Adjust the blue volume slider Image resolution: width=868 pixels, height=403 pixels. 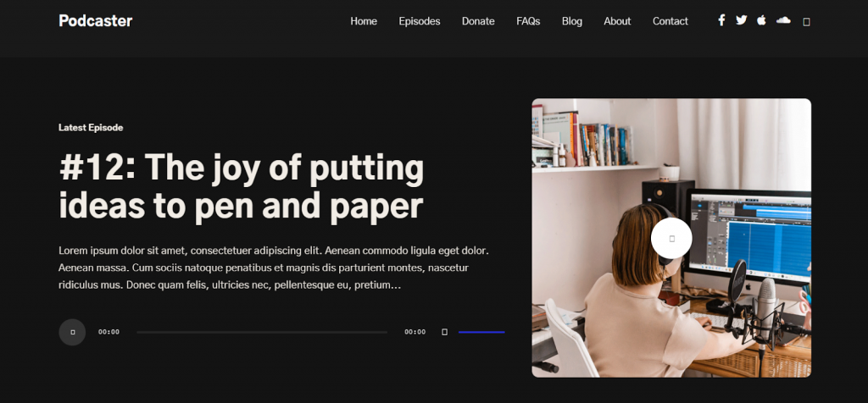[481, 332]
